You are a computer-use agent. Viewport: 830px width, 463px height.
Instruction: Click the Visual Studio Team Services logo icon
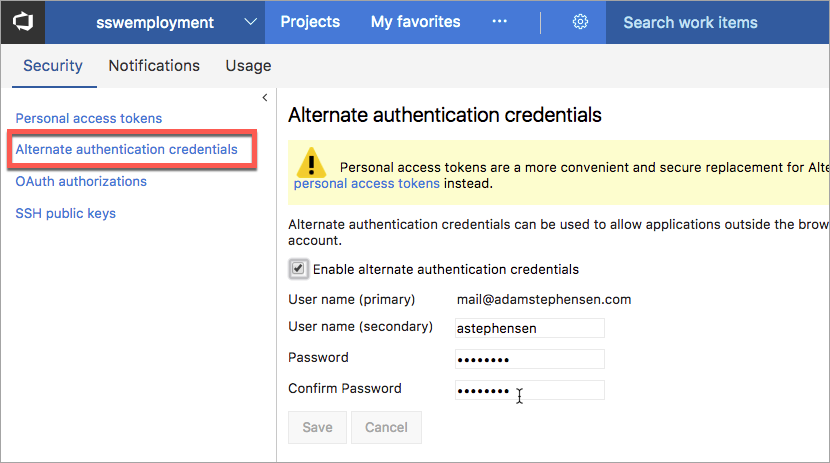22,22
